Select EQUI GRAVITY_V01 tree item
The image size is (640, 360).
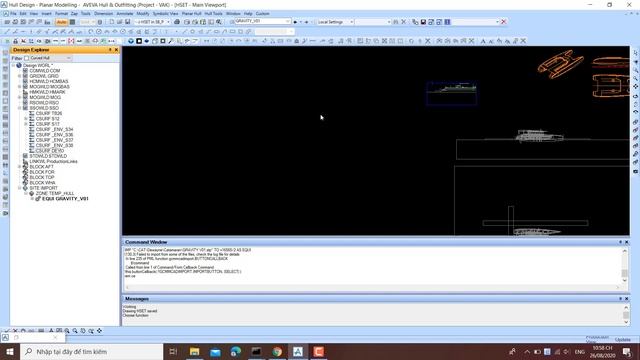(65, 199)
